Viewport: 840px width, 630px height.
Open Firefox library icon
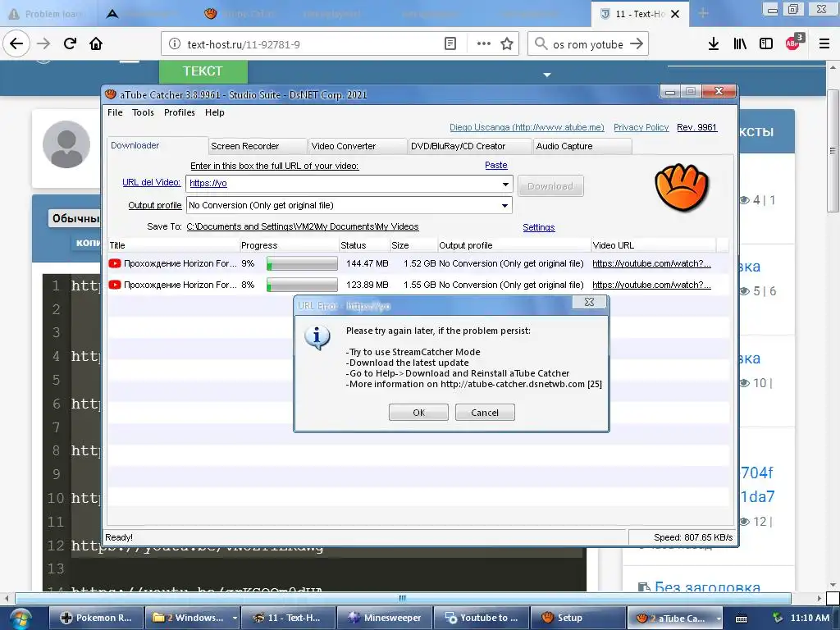[740, 44]
